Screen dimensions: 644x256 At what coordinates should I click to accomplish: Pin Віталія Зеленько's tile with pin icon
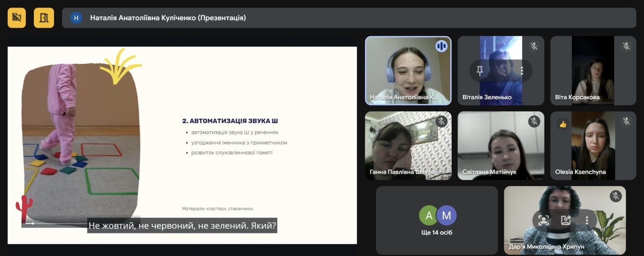pos(480,70)
